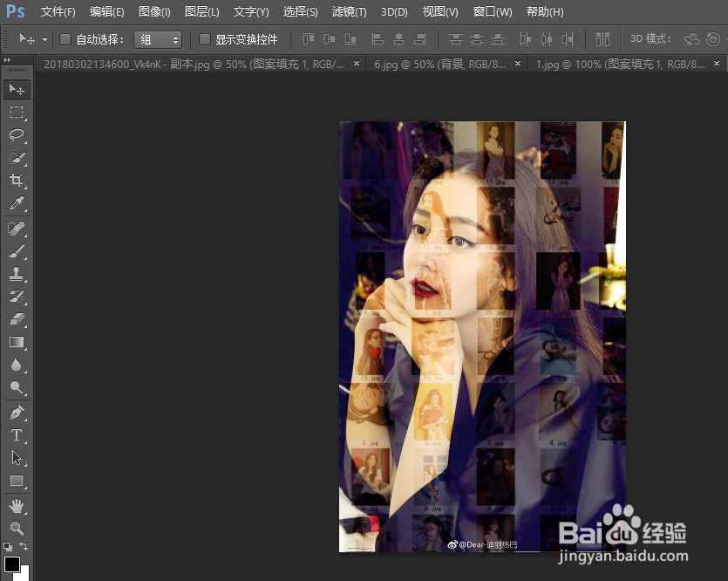This screenshot has height=581, width=728.
Task: Click the align top edges icon
Action: pos(309,39)
